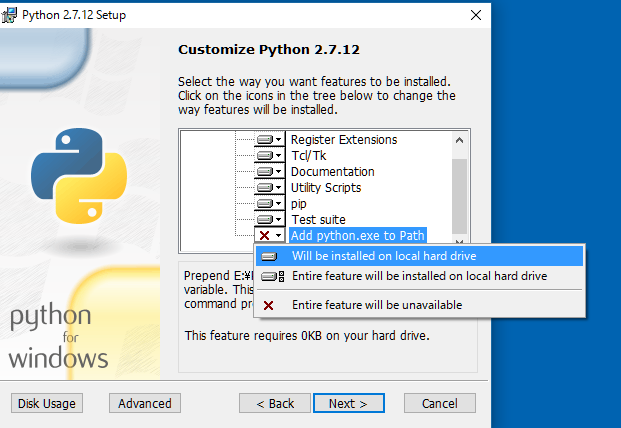Open the Utility Scripts feature dropdown
The image size is (621, 428).
(x=269, y=187)
